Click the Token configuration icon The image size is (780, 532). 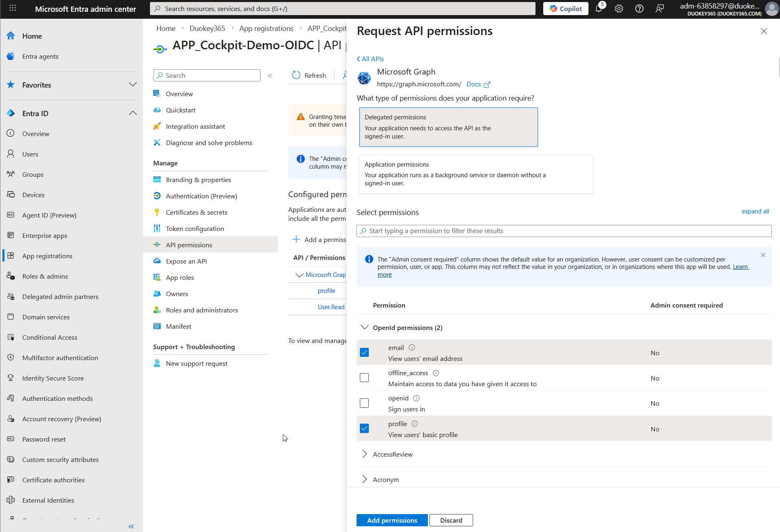157,229
